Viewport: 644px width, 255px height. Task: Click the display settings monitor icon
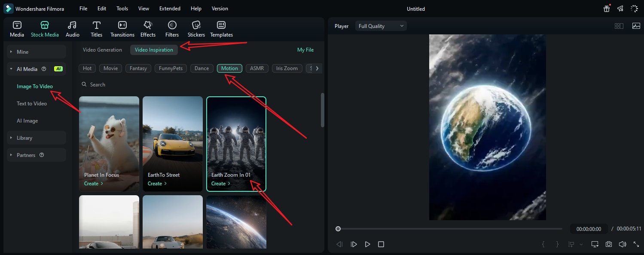595,244
